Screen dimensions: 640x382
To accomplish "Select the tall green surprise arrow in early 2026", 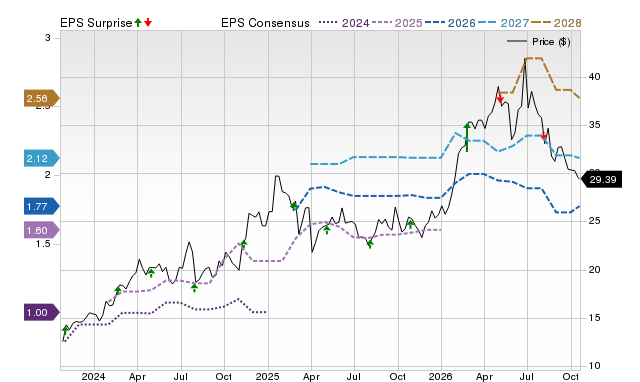I will pyautogui.click(x=467, y=137).
